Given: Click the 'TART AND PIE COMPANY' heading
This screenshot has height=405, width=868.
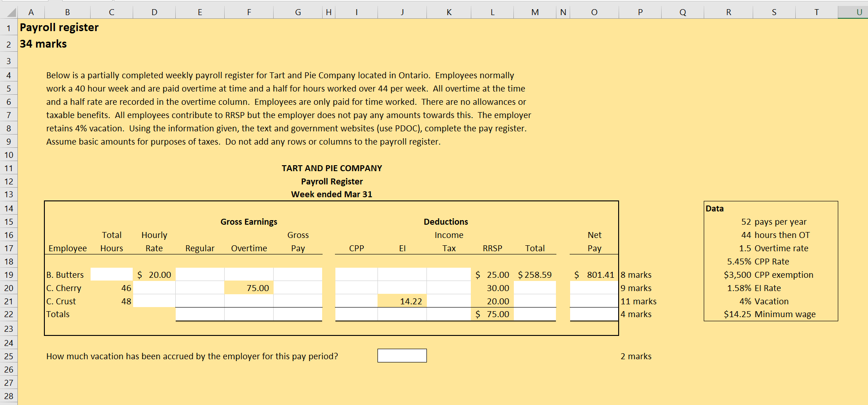Looking at the screenshot, I should click(332, 168).
